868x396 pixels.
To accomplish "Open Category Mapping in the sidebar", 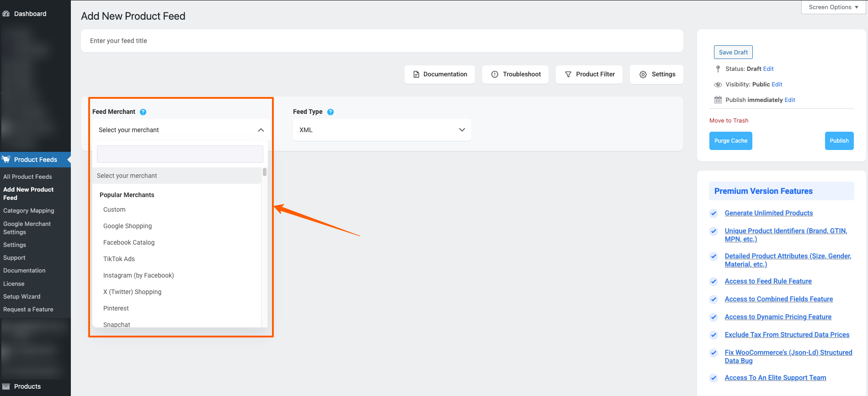I will click(x=29, y=211).
